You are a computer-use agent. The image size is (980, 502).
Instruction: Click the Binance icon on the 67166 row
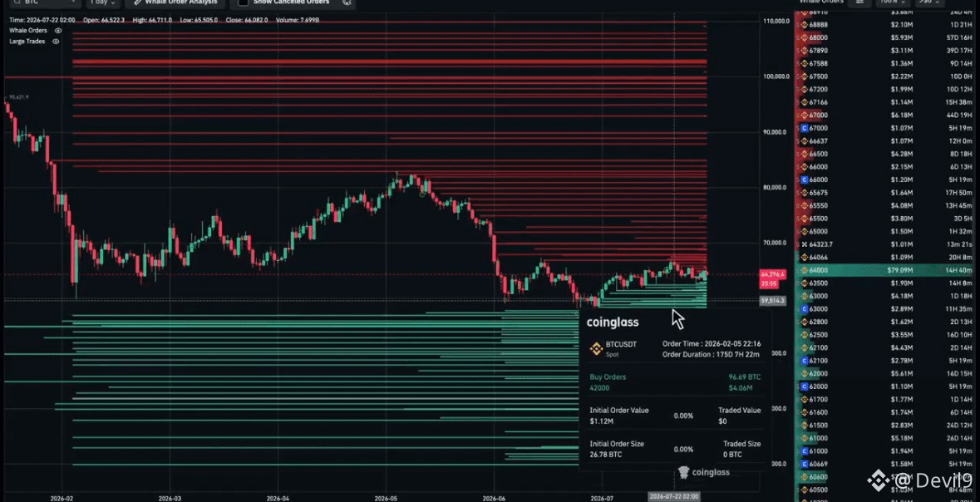(805, 102)
